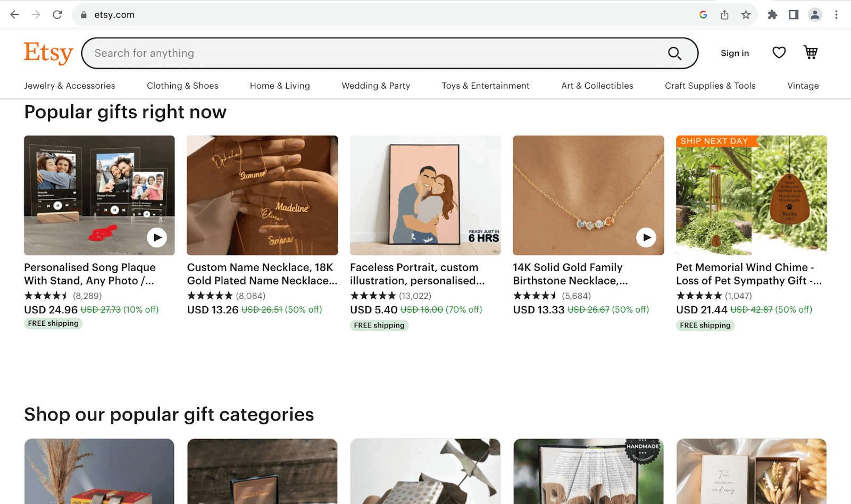
Task: Reload the page
Action: pos(57,15)
